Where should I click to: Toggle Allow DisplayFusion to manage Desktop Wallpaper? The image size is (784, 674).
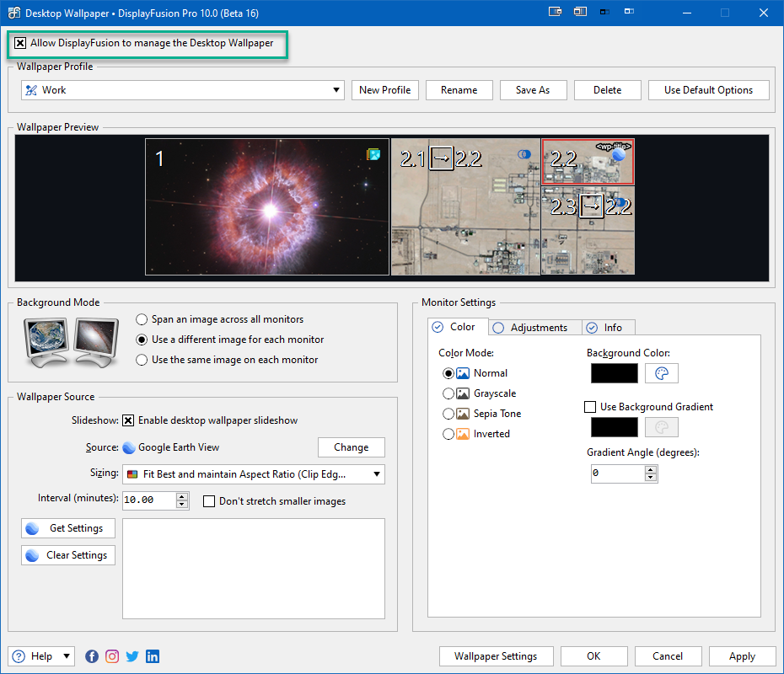click(20, 43)
